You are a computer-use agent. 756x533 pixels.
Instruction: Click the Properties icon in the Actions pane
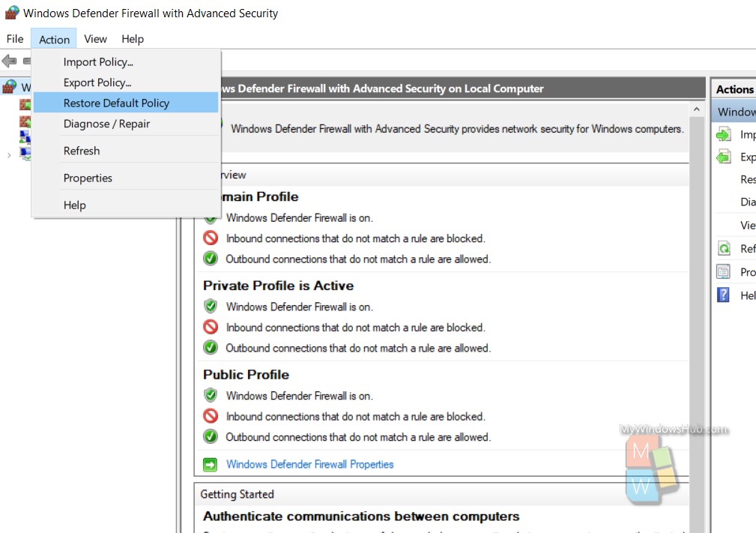point(723,272)
